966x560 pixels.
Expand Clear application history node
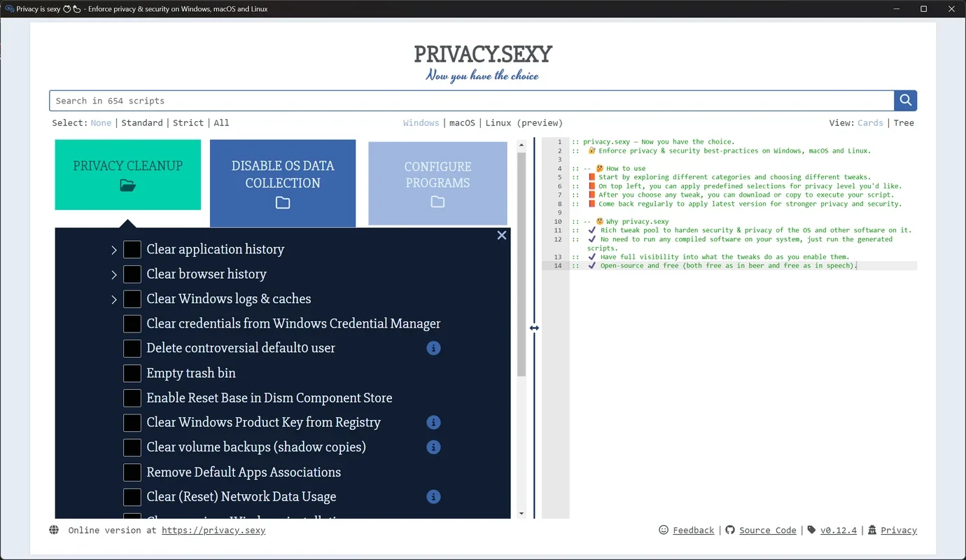click(x=114, y=250)
